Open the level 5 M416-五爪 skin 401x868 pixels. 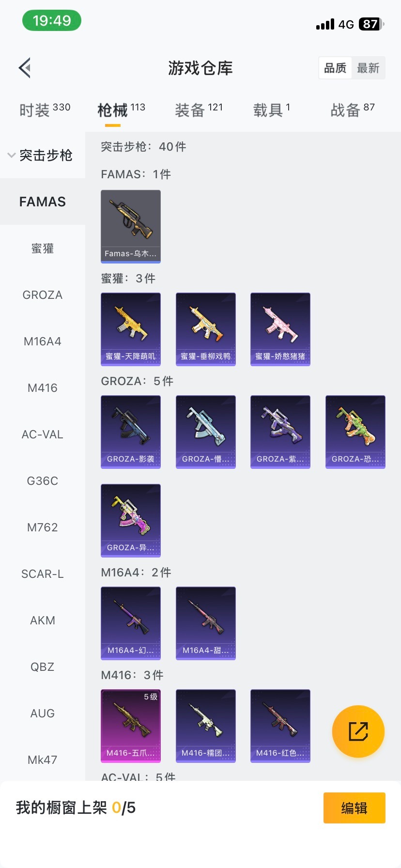[x=131, y=726]
